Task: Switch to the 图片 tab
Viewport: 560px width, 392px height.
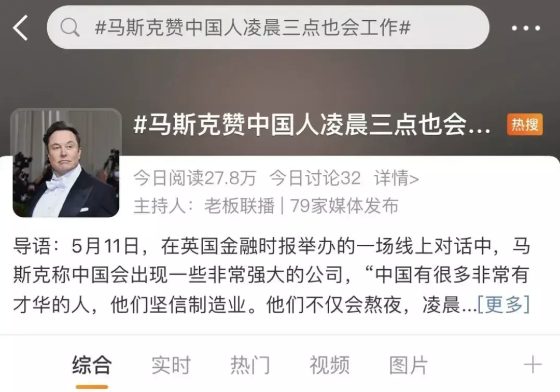Action: [x=409, y=365]
